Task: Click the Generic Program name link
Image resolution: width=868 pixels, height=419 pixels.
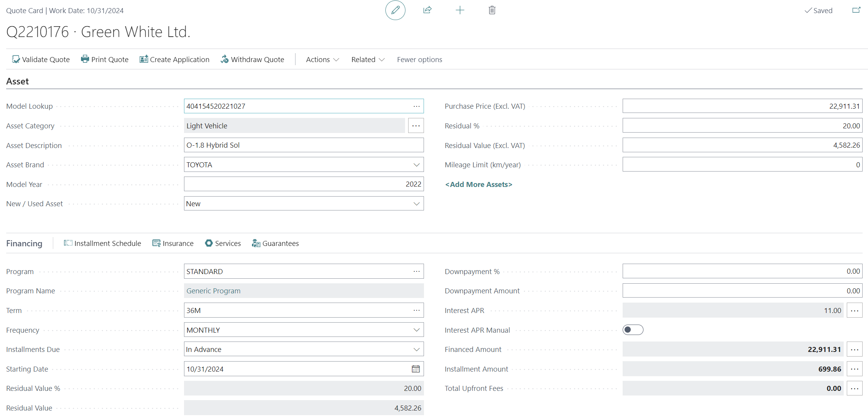Action: coord(213,291)
